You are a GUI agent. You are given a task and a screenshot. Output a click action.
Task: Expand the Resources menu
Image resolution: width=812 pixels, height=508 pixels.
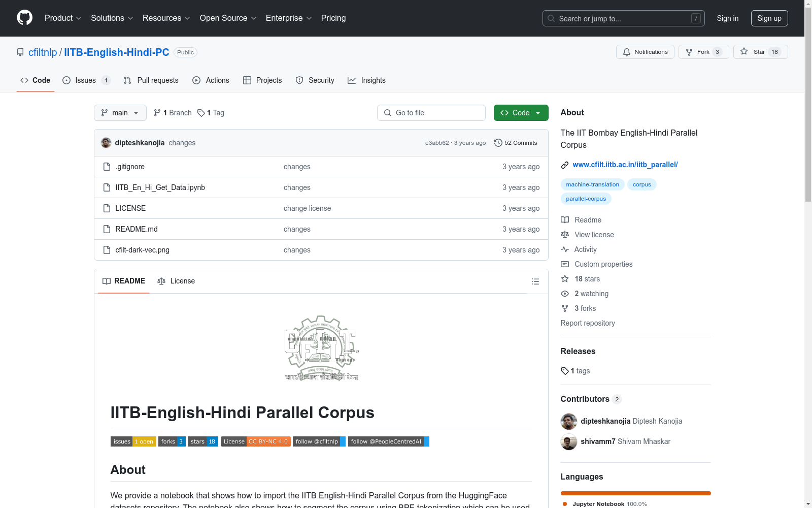[166, 18]
